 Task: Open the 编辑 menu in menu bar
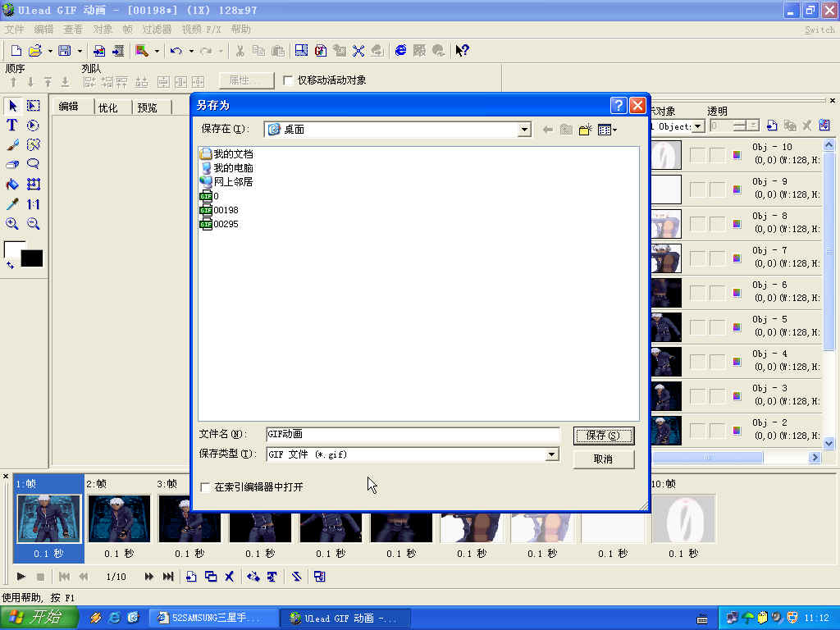pos(43,30)
